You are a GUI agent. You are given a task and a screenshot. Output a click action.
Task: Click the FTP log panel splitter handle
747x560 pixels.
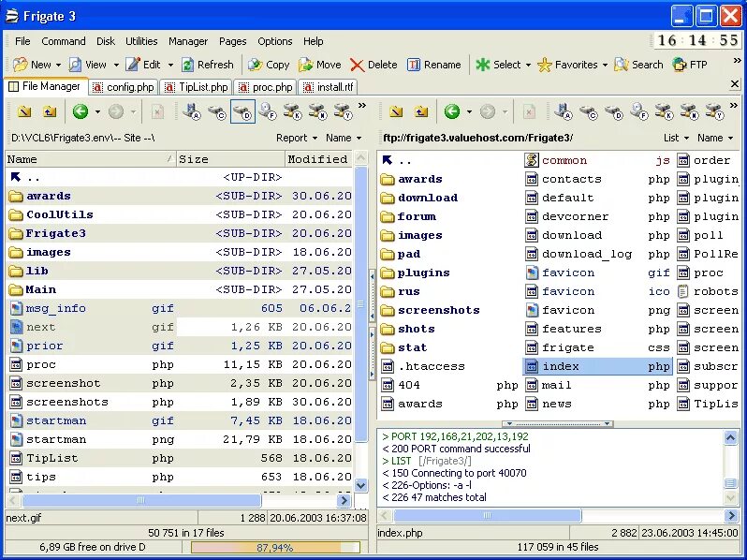(558, 423)
